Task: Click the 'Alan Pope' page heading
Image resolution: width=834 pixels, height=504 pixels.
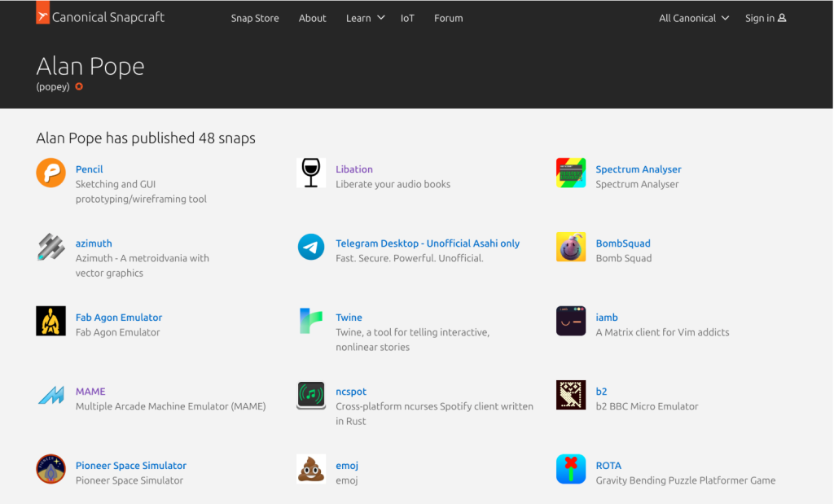Action: 90,67
